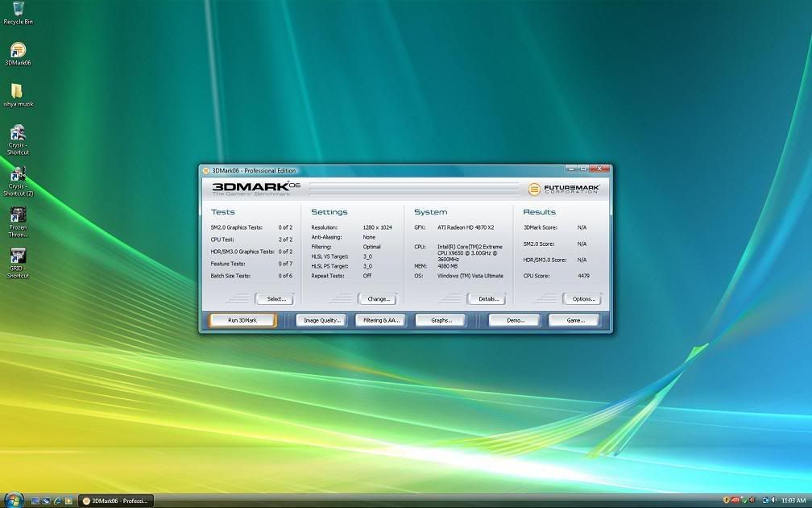Start the Demo mode
This screenshot has width=812, height=508.
pos(514,319)
